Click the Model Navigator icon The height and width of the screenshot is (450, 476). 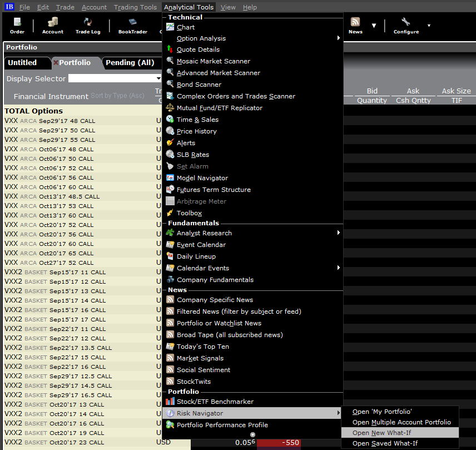(x=170, y=177)
